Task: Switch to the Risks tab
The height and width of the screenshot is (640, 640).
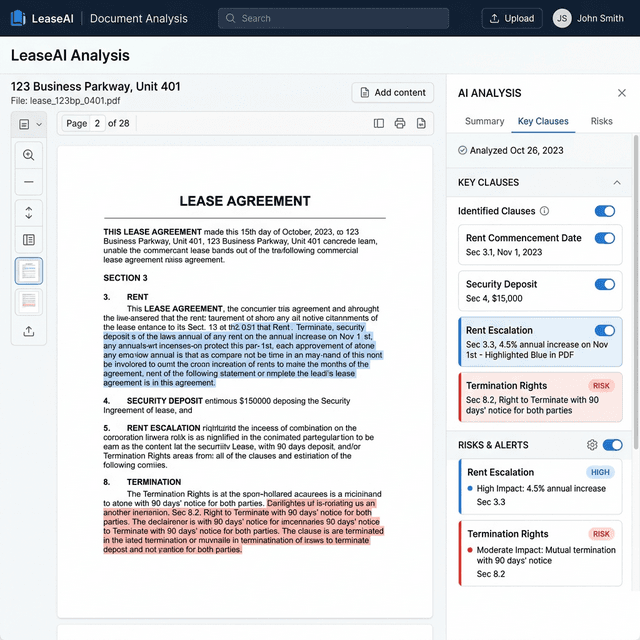Action: pos(601,121)
